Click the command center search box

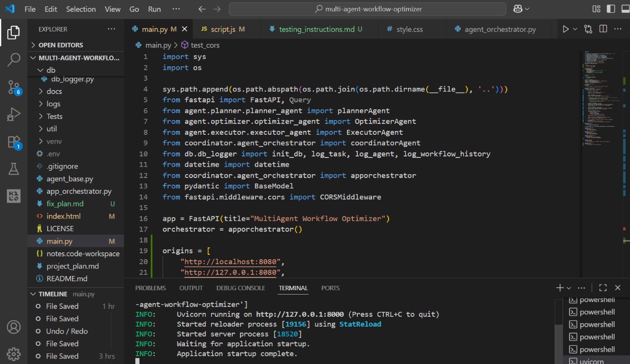(x=368, y=9)
